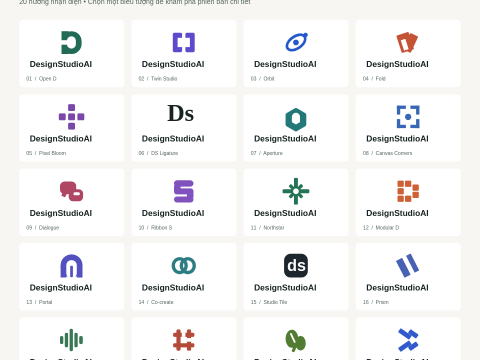Click DesignStudioAI wordmark in the Studio Tile card
The width and height of the screenshot is (480, 360).
[285, 288]
